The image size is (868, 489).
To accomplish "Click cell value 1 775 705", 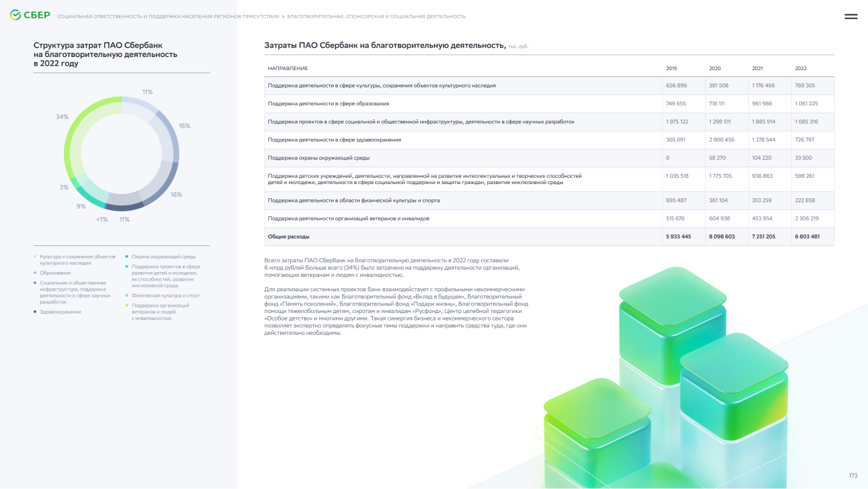I will [720, 176].
